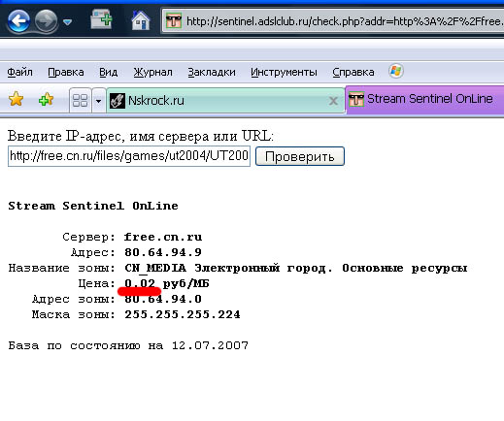Close the Nskrock.ru tab
This screenshot has height=421, width=504.
(333, 101)
